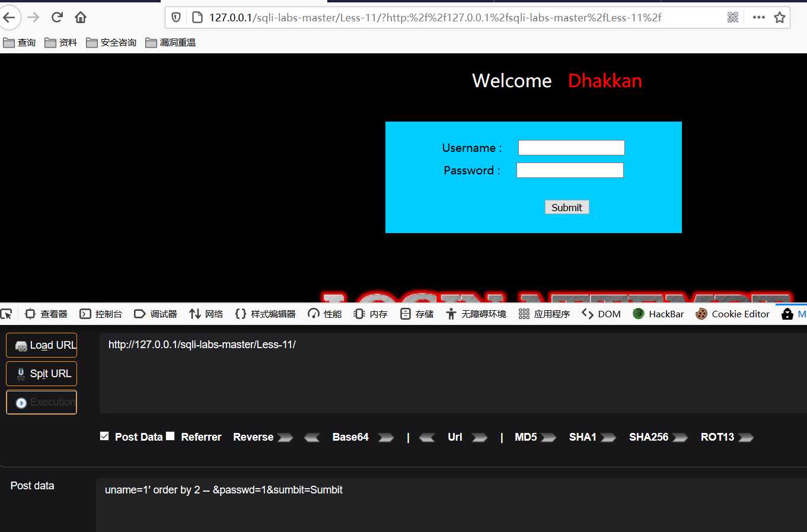The height and width of the screenshot is (532, 807).
Task: Switch to the 网络 network tab
Action: pyautogui.click(x=206, y=314)
